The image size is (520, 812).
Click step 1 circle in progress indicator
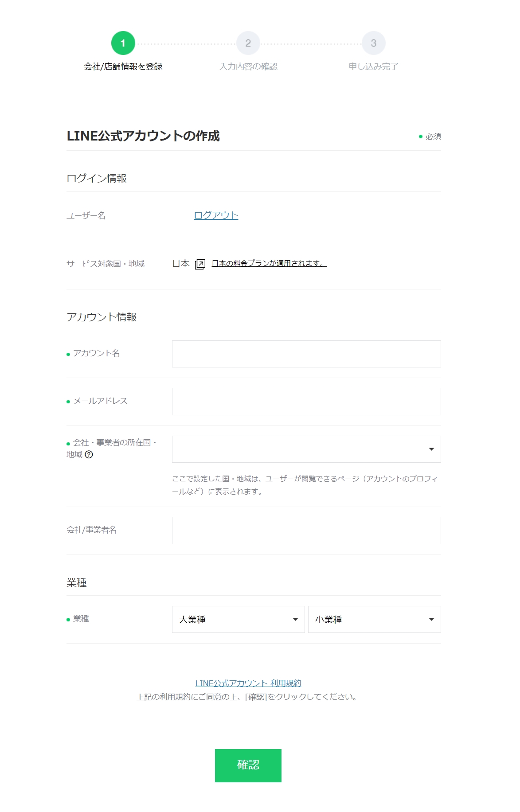pos(123,43)
